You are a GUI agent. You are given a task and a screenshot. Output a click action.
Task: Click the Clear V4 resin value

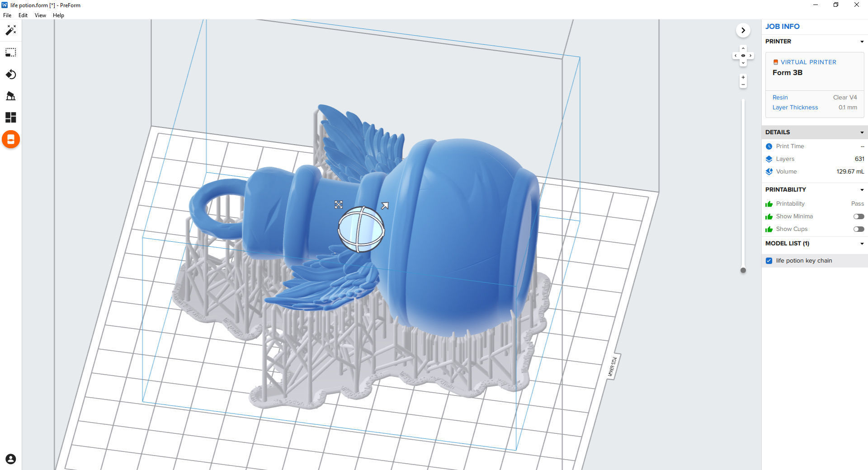[x=845, y=98]
